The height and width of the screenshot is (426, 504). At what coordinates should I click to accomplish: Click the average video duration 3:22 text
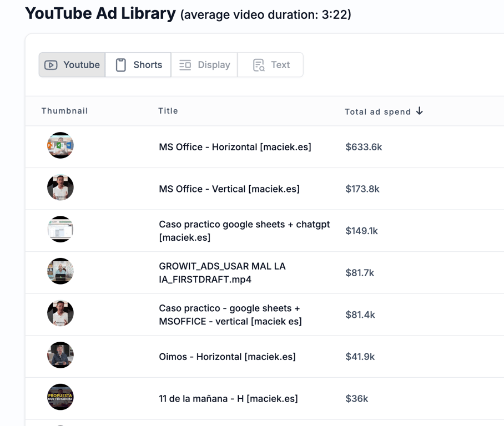click(x=266, y=15)
